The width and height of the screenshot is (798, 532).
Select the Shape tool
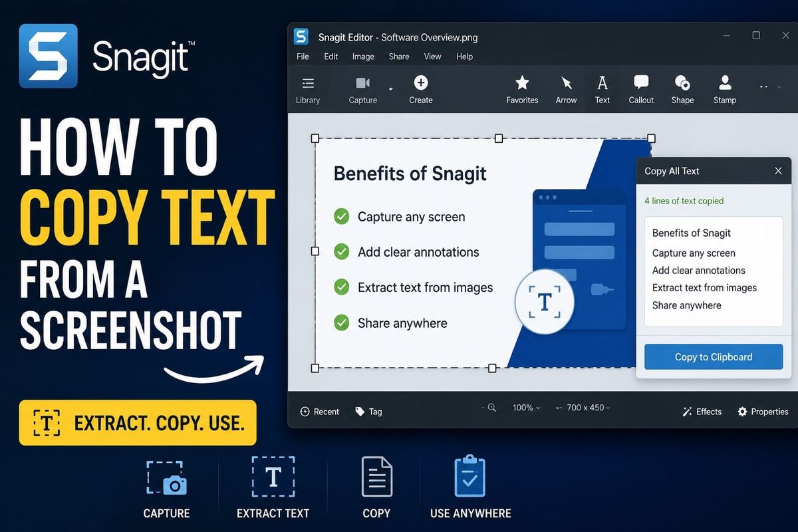coord(682,90)
